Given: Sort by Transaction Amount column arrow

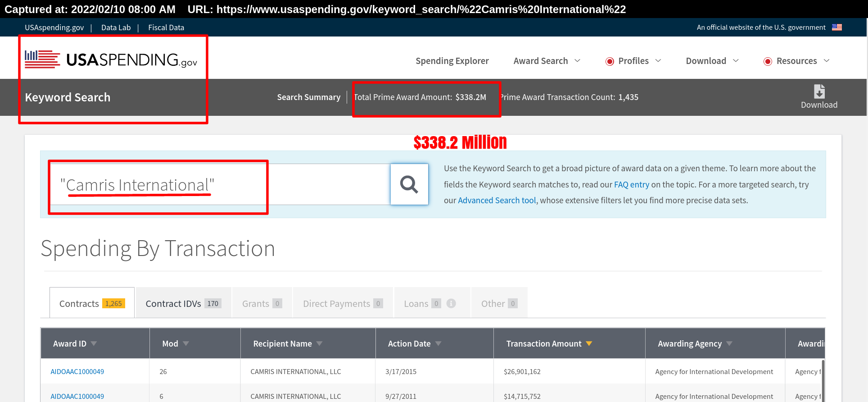Looking at the screenshot, I should [589, 343].
